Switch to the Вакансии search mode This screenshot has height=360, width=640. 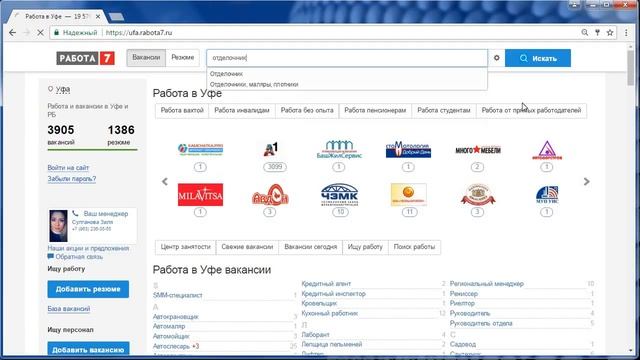tap(146, 58)
